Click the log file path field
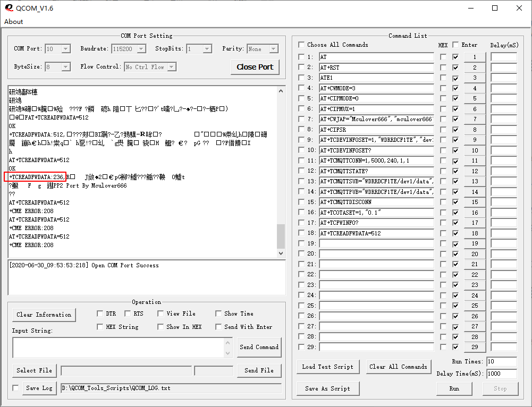 click(x=171, y=388)
